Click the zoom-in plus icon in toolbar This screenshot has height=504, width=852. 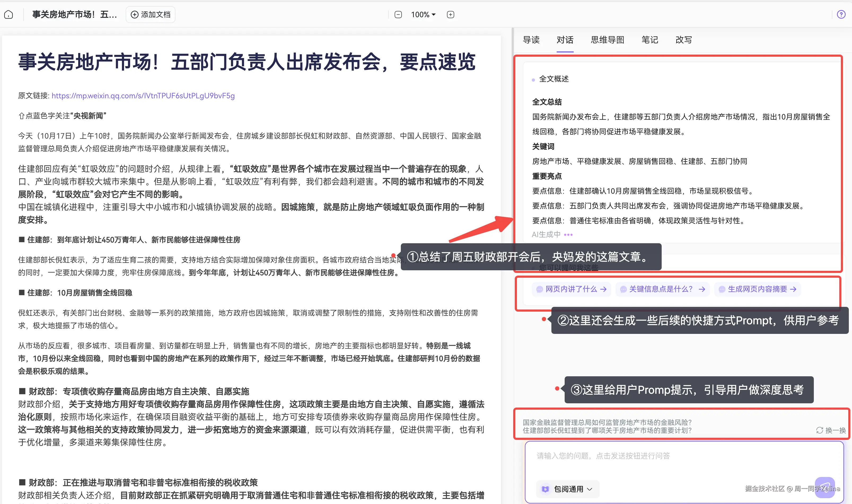pos(450,14)
